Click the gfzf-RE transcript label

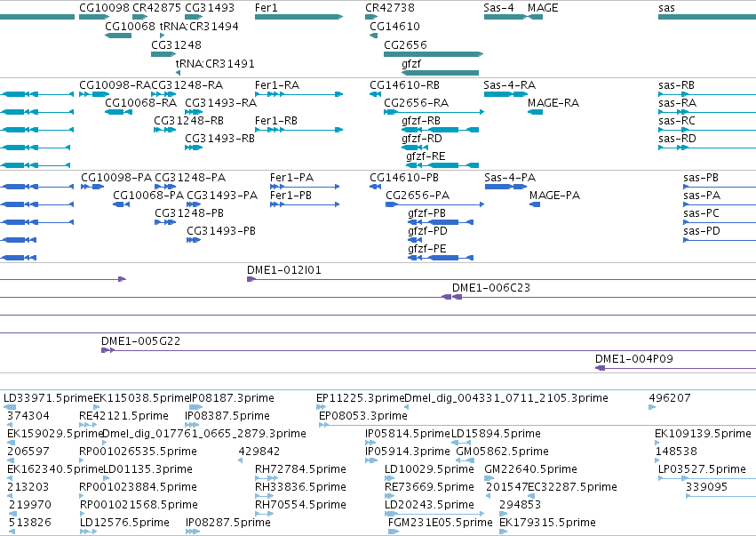(x=426, y=156)
